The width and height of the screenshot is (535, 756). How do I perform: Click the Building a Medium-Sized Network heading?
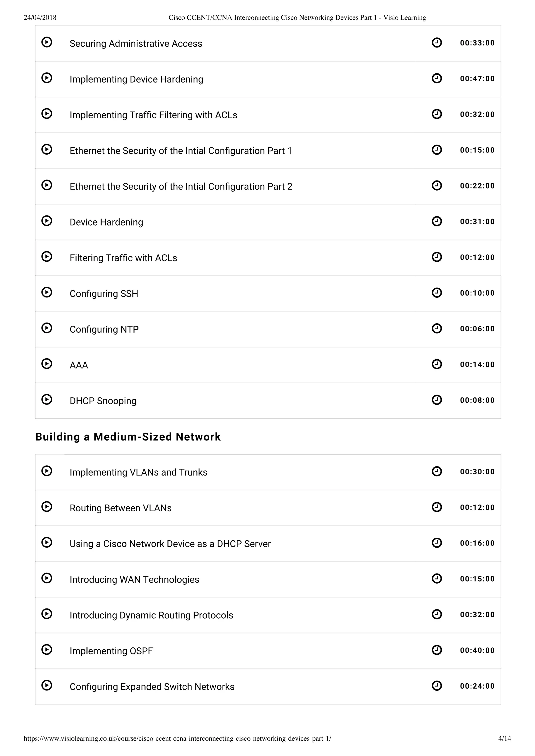tap(128, 437)
